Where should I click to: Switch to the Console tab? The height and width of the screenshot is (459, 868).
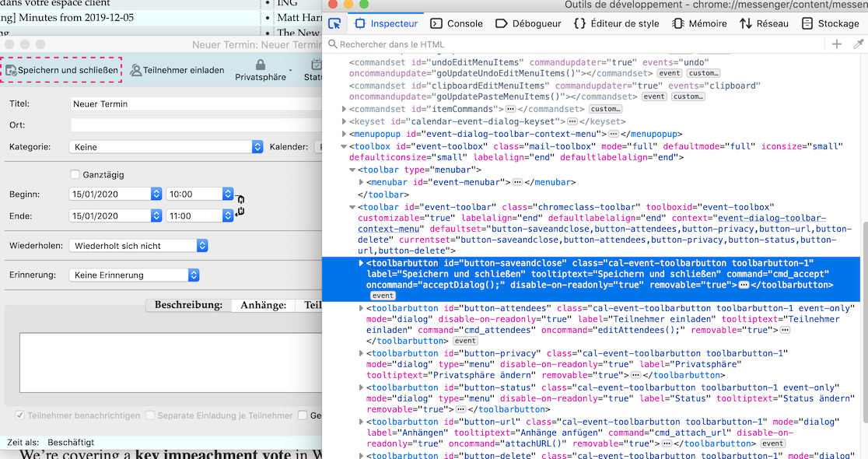[x=457, y=23]
